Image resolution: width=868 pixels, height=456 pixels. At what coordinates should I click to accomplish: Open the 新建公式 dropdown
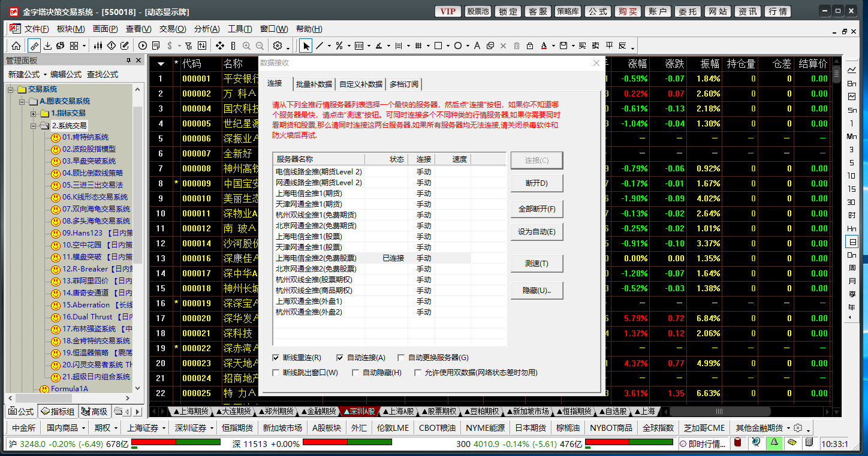click(27, 74)
